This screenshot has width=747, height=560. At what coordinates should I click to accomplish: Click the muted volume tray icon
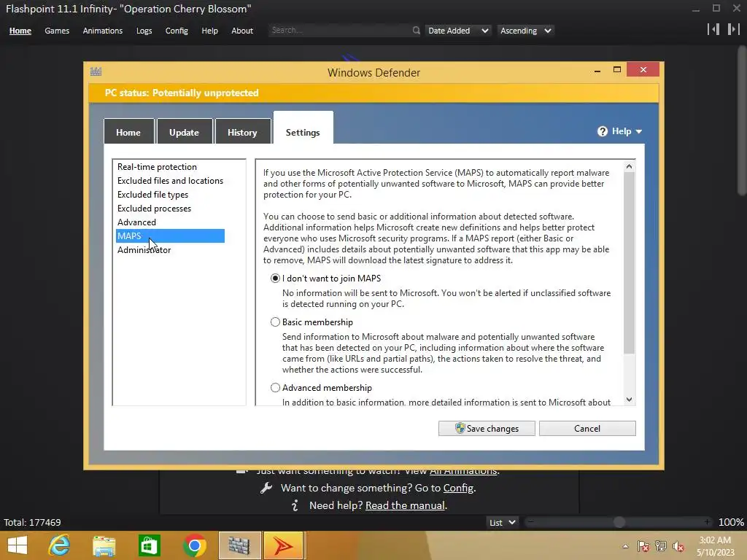678,546
